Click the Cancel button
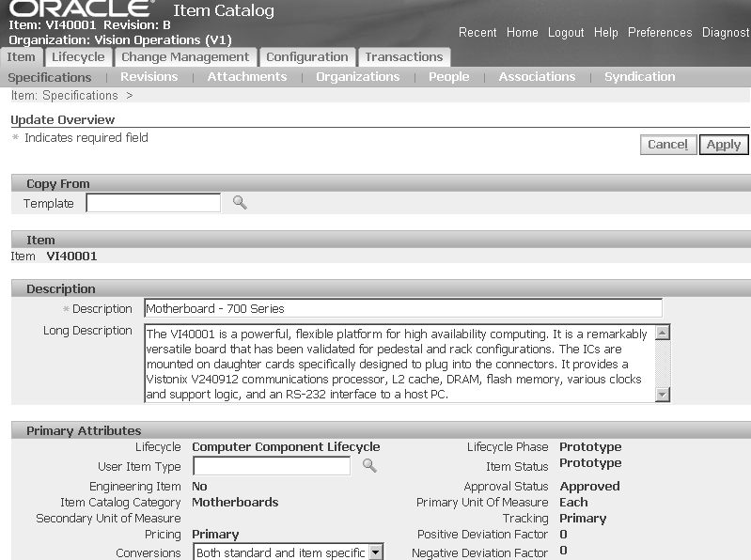This screenshot has height=560, width=751. (x=668, y=145)
